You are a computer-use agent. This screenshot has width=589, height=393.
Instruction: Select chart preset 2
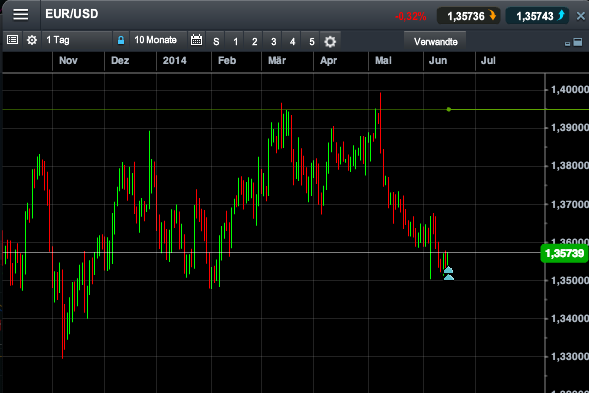255,41
